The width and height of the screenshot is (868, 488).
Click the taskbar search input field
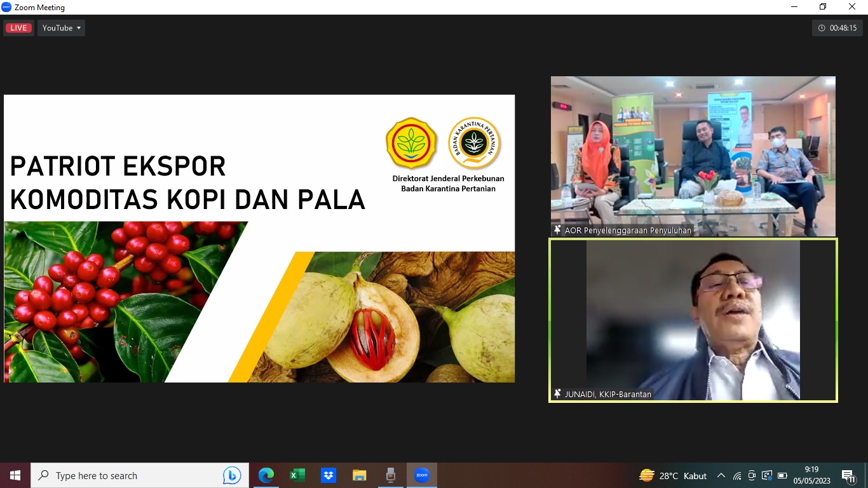pos(127,475)
